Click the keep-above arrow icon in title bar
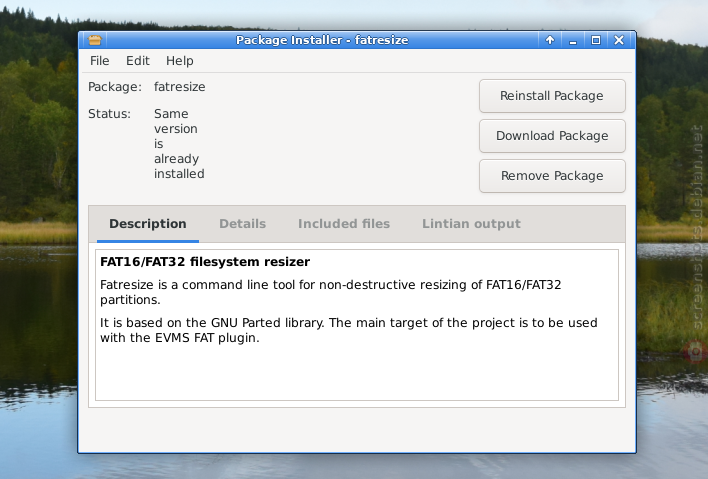This screenshot has width=708, height=479. [550, 40]
